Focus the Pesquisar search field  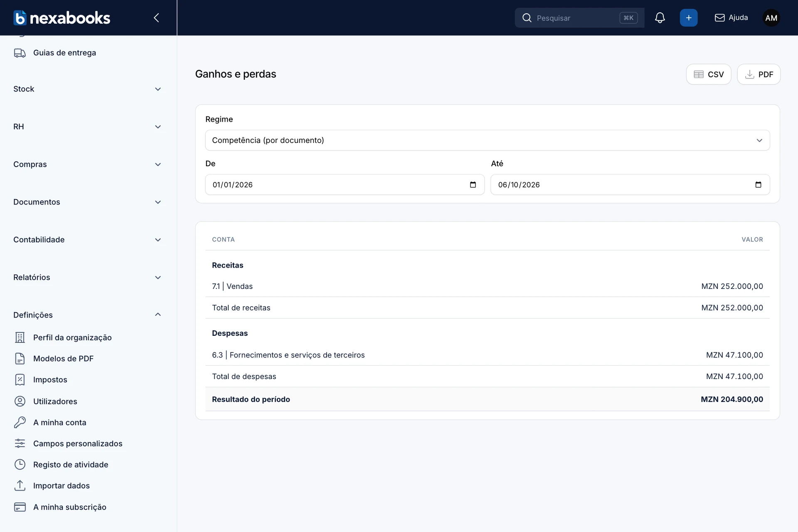coord(579,18)
